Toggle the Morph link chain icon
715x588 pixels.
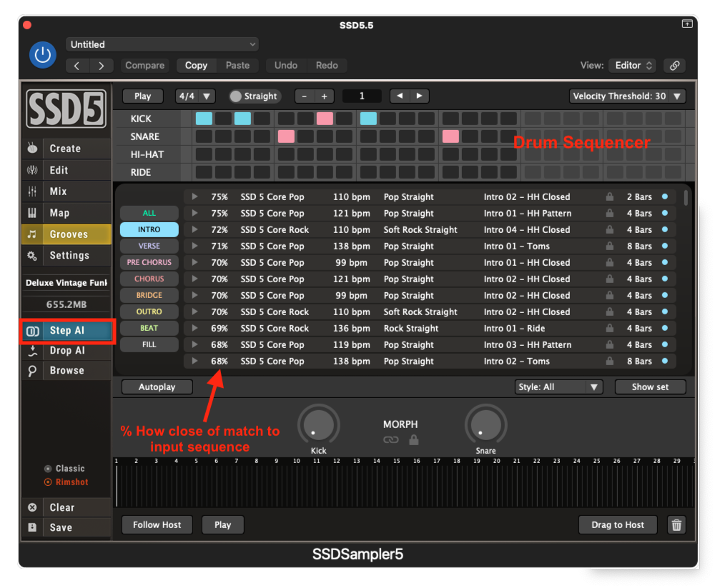click(x=391, y=440)
